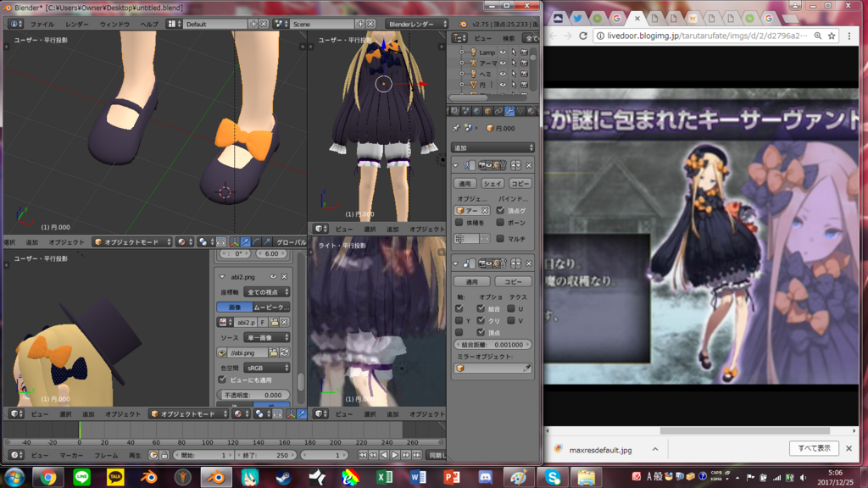Image resolution: width=868 pixels, height=488 pixels.
Task: Open the ファイル (File) menu
Action: [42, 25]
